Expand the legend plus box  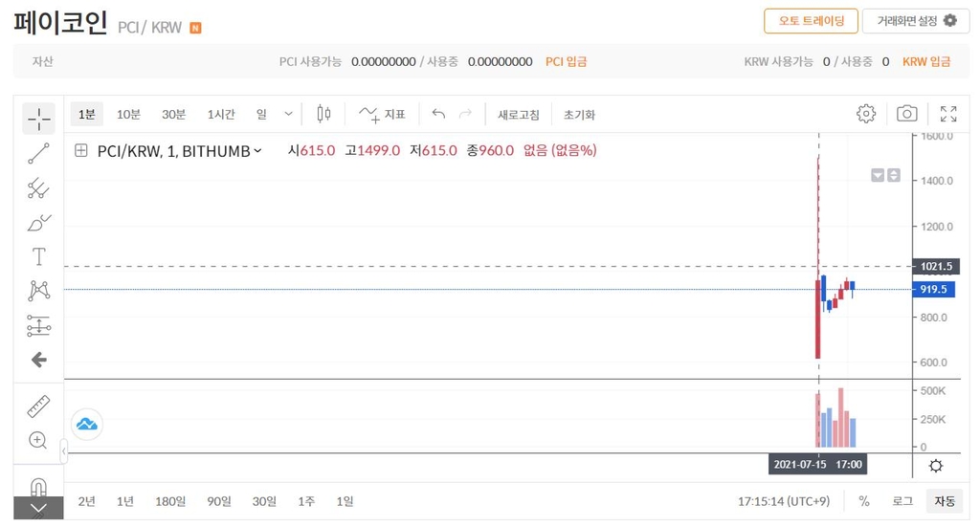point(81,150)
